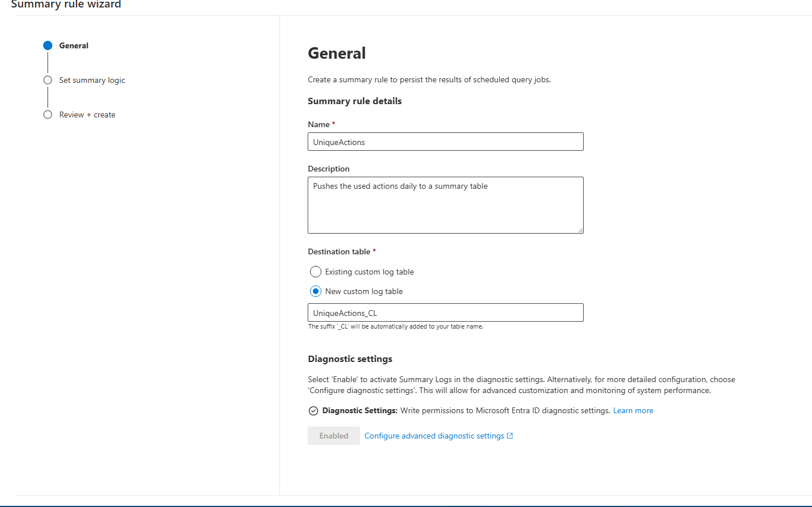Click the UniqueActions_CL table name field
Viewport: 812px width, 507px height.
click(x=445, y=312)
